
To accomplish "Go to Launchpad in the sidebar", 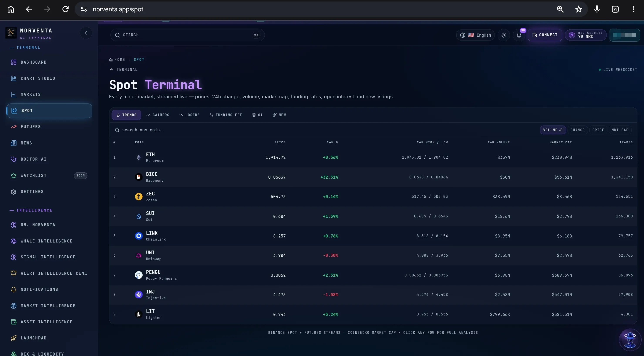I will [49, 338].
